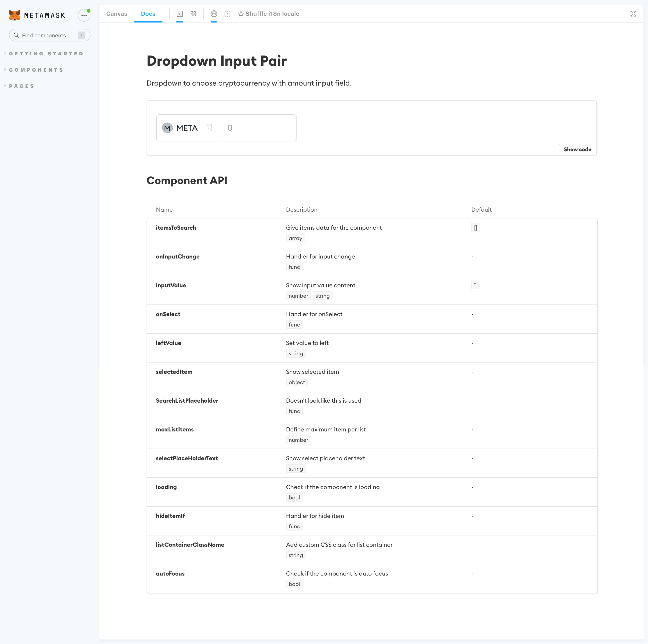Select the Docs tab
The height and width of the screenshot is (644, 648).
(148, 14)
